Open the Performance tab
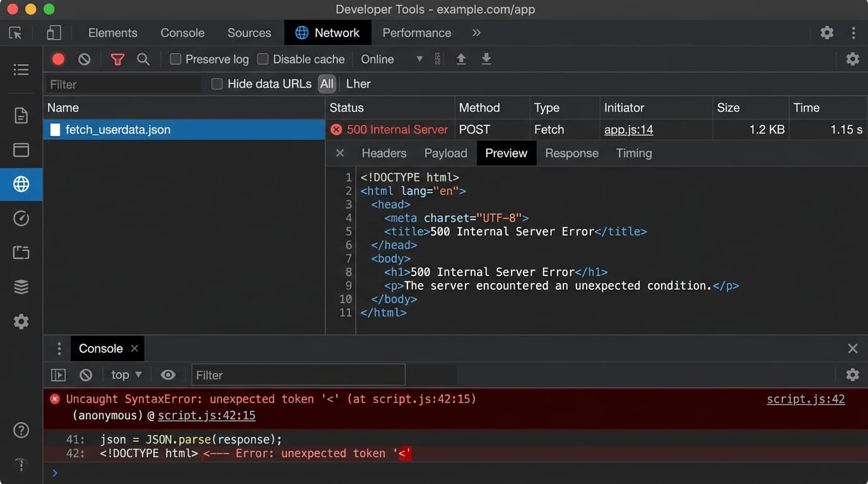Screen dimensions: 868x484 pos(417,33)
